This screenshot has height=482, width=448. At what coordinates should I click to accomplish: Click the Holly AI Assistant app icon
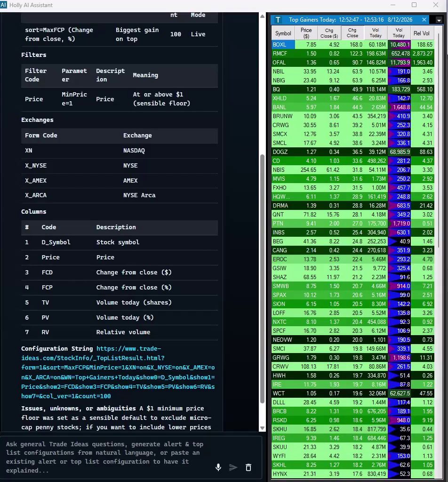pos(3,5)
